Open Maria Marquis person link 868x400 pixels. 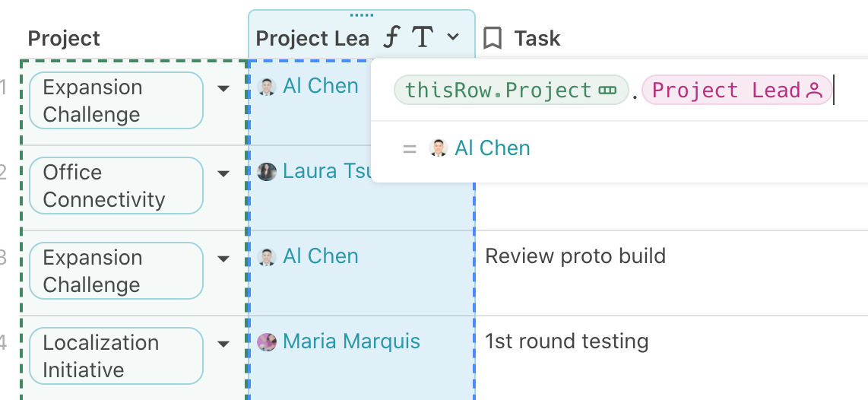pos(351,341)
